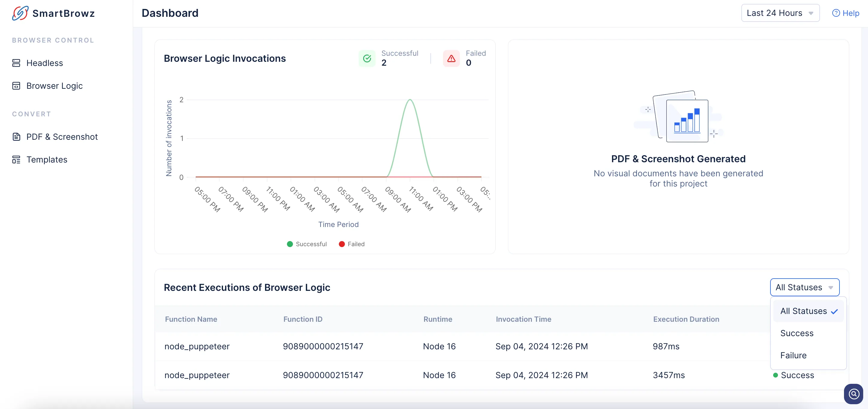
Task: Click the red Failed warning icon
Action: [x=451, y=58]
